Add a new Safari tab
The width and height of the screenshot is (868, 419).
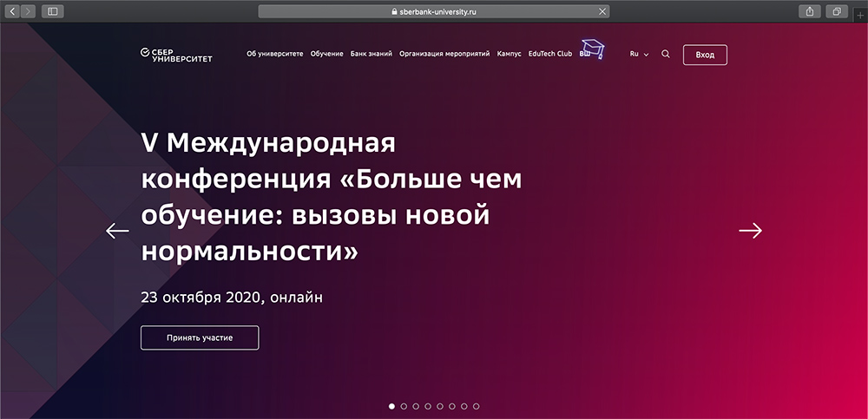click(859, 16)
